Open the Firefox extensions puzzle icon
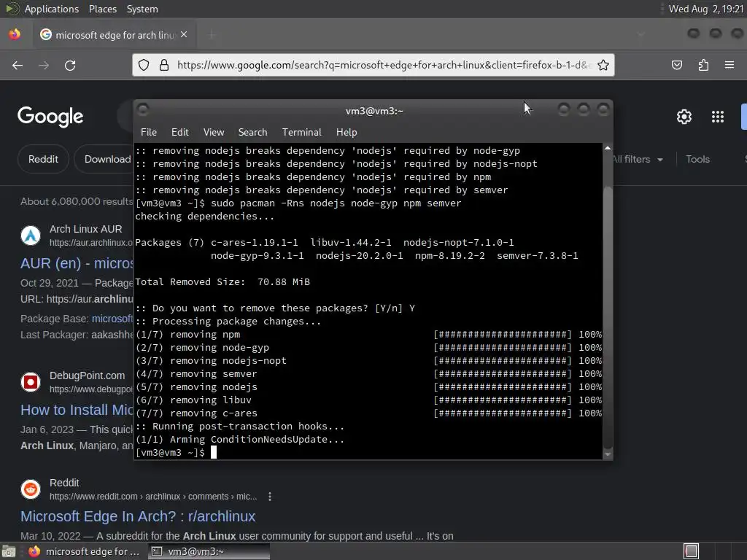 703,65
